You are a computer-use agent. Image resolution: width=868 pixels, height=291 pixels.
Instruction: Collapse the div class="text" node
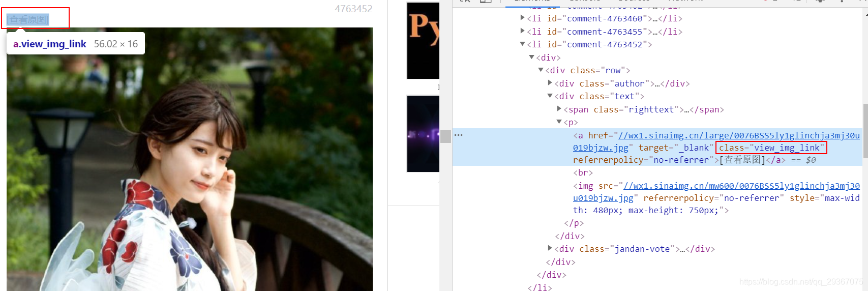click(x=550, y=96)
